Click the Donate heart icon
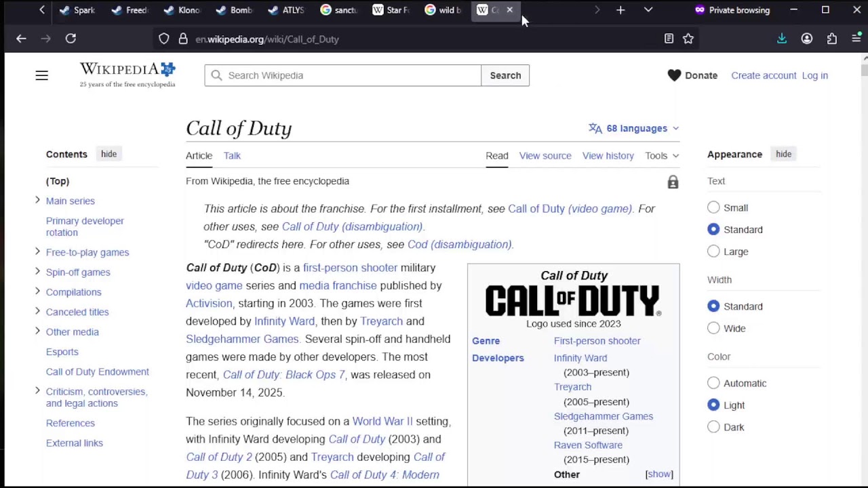Image resolution: width=868 pixels, height=488 pixels. (x=674, y=75)
